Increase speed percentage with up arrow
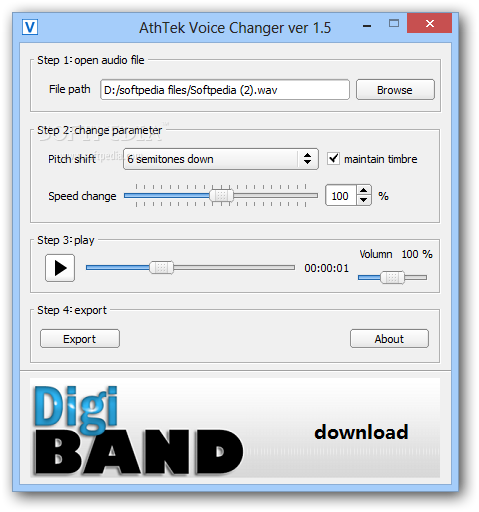The width and height of the screenshot is (479, 512). coord(364,191)
